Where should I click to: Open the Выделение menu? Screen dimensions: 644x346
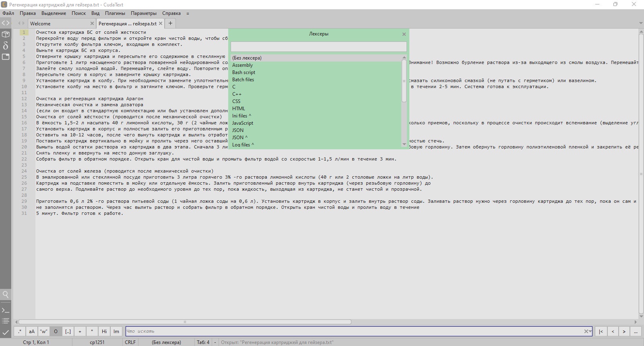pyautogui.click(x=54, y=13)
